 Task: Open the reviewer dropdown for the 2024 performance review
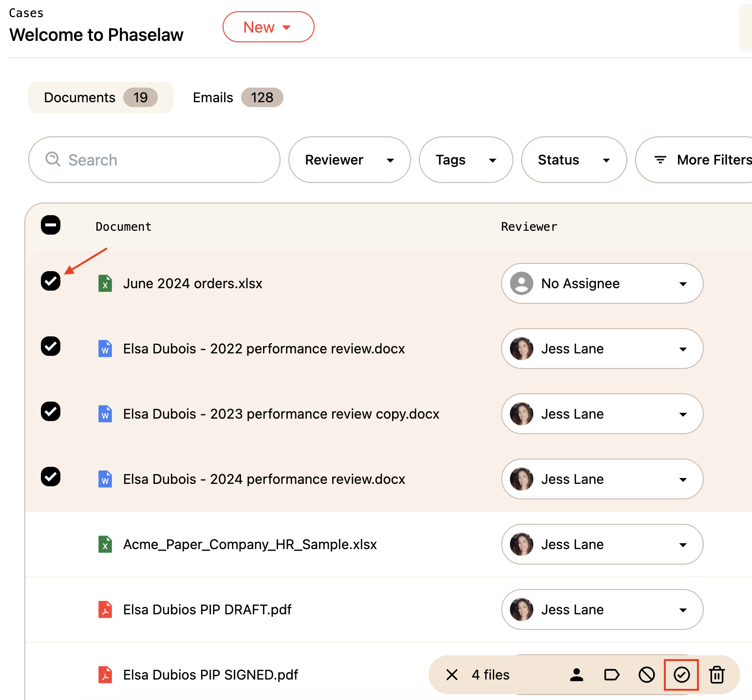602,479
